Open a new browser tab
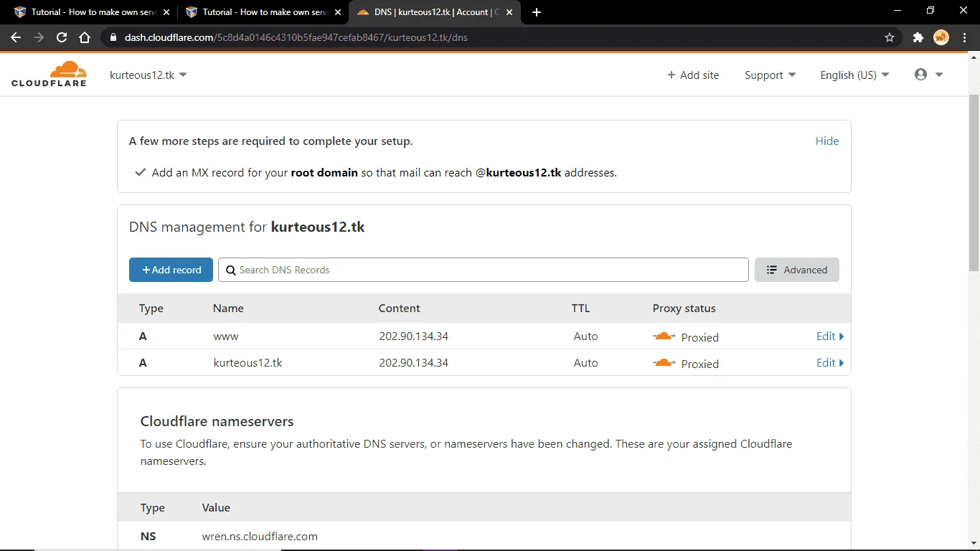This screenshot has width=980, height=551. (x=537, y=12)
